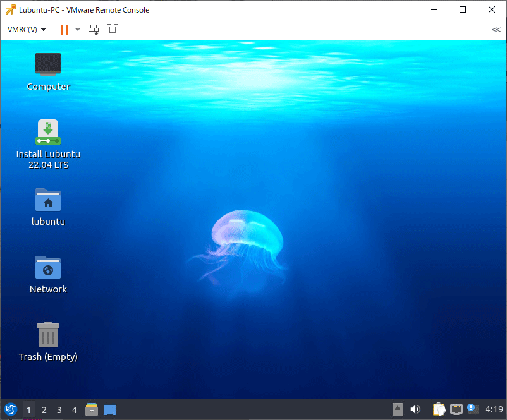Select the Install Lubuntu 22.04 LTS icon

[48, 132]
